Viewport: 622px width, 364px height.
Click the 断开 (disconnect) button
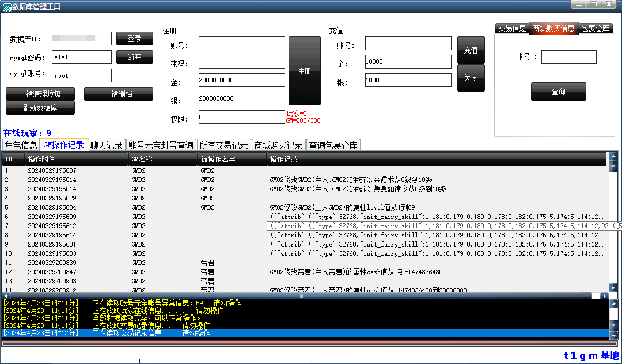point(135,57)
